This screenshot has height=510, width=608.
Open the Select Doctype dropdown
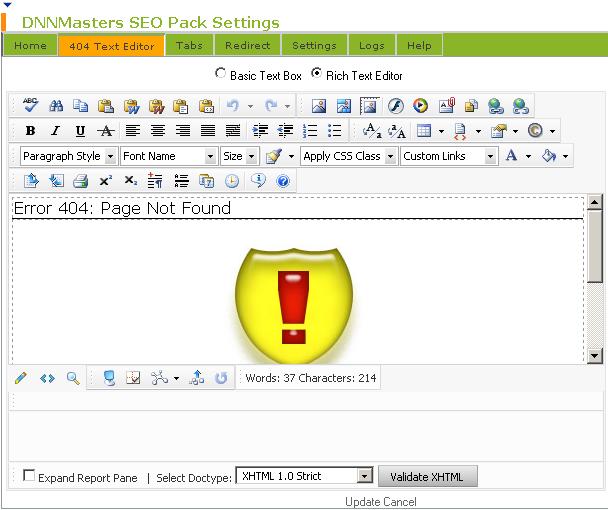(x=304, y=476)
